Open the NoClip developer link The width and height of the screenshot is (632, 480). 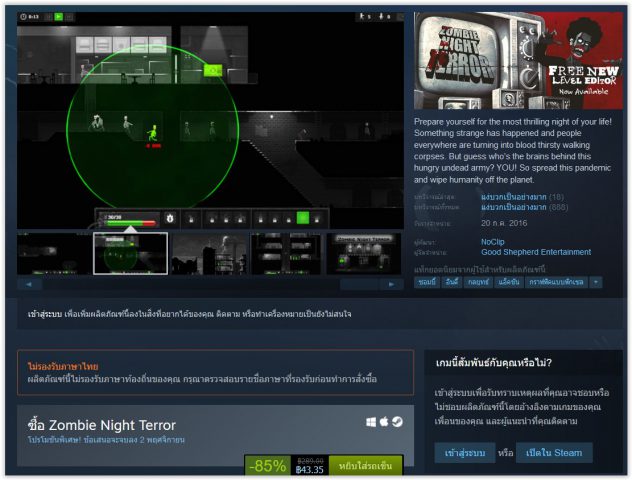tap(492, 241)
